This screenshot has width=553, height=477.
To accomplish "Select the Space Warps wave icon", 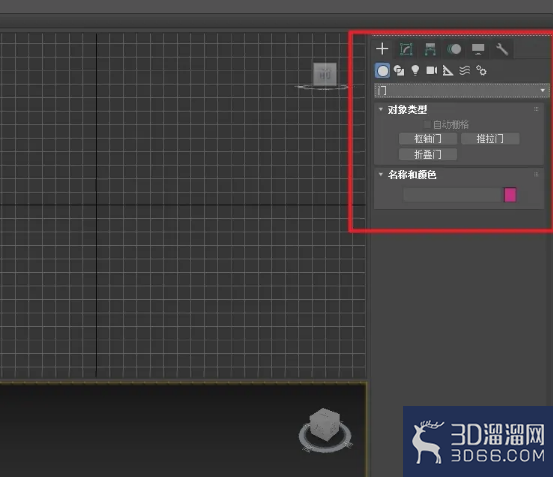I will [x=464, y=71].
